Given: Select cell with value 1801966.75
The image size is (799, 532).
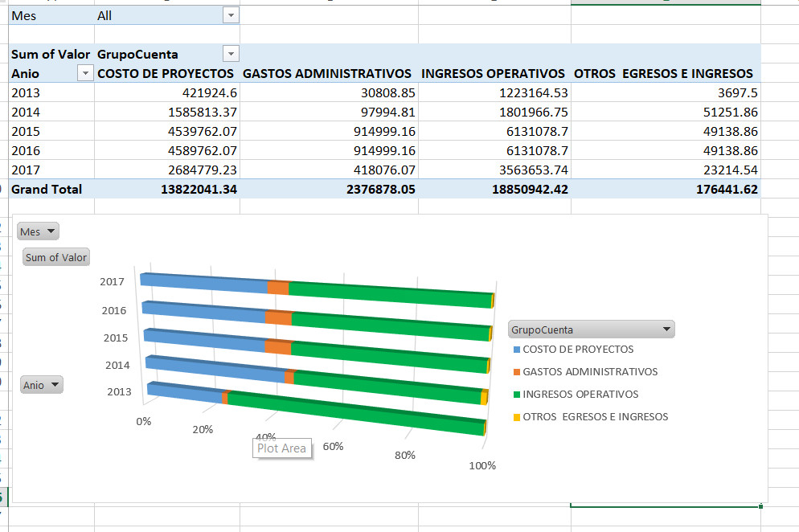Looking at the screenshot, I should (495, 113).
